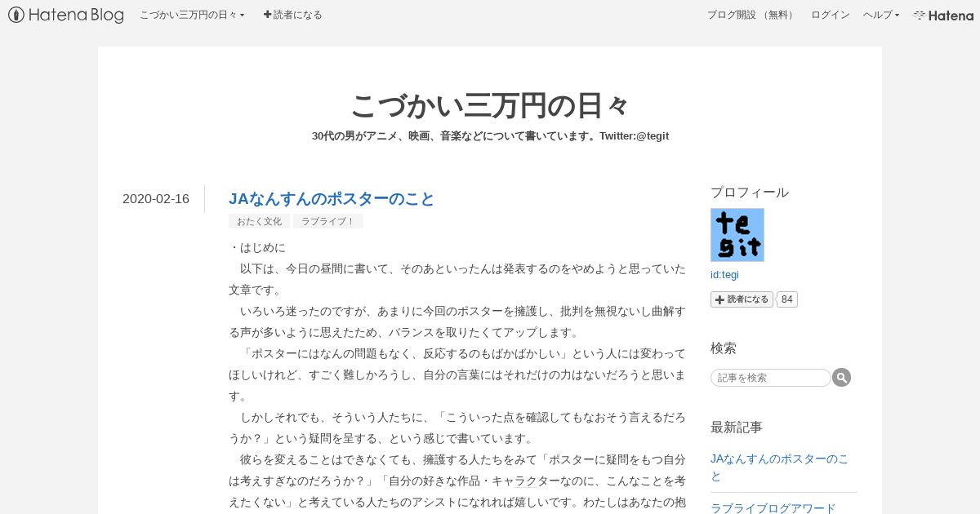Screen dimensions: 980x514
Task: Open recent article ラブライブログアワード
Action: 773,507
